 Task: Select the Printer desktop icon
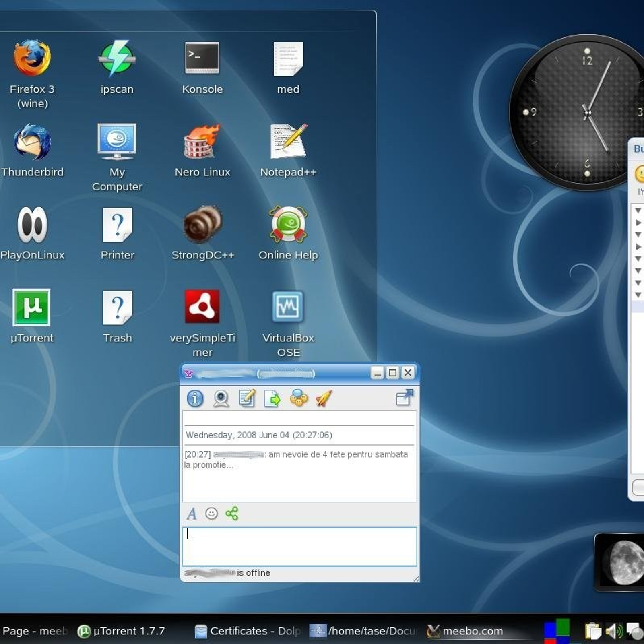pyautogui.click(x=118, y=225)
